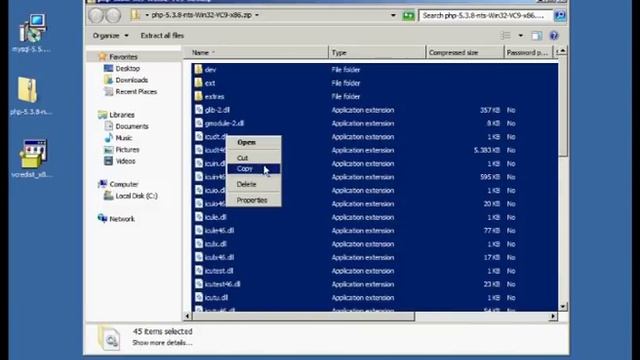The height and width of the screenshot is (360, 640).
Task: Click the extras folder icon
Action: coord(198,96)
